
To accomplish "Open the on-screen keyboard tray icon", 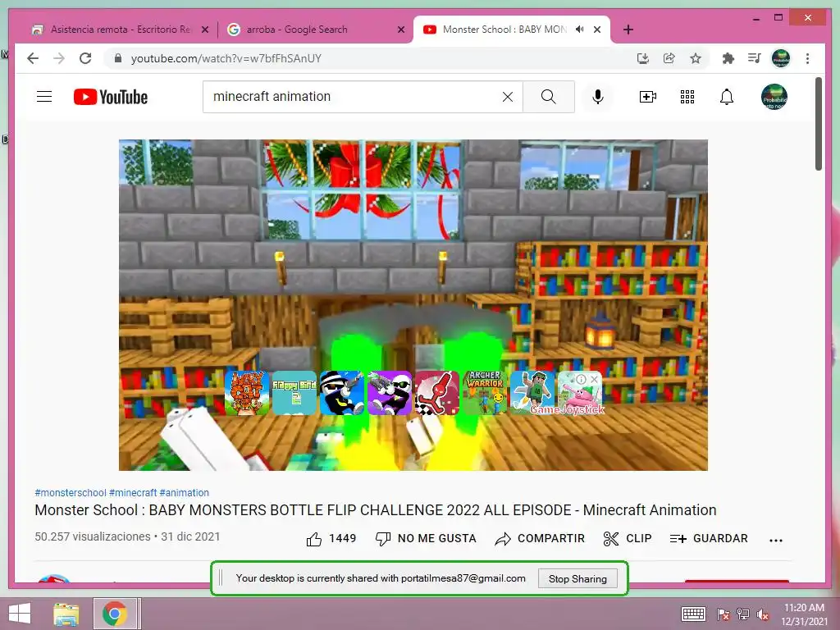I will click(693, 614).
